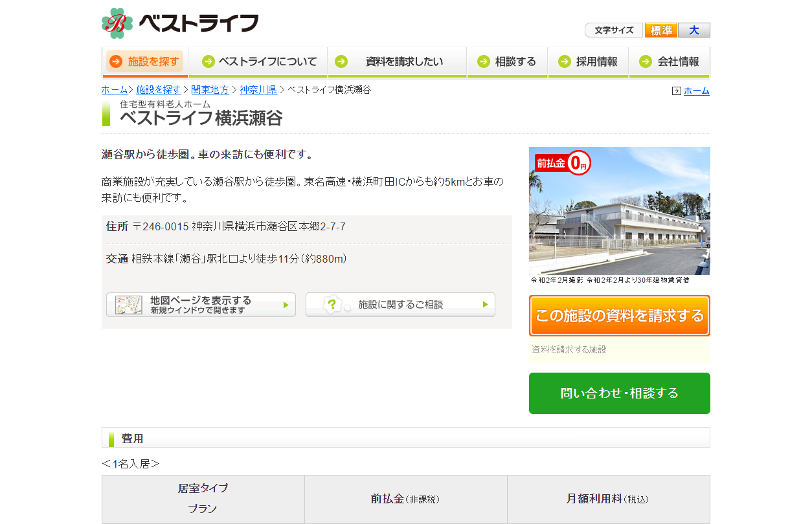Click the arrow icon beside right ホーム link

(x=677, y=91)
